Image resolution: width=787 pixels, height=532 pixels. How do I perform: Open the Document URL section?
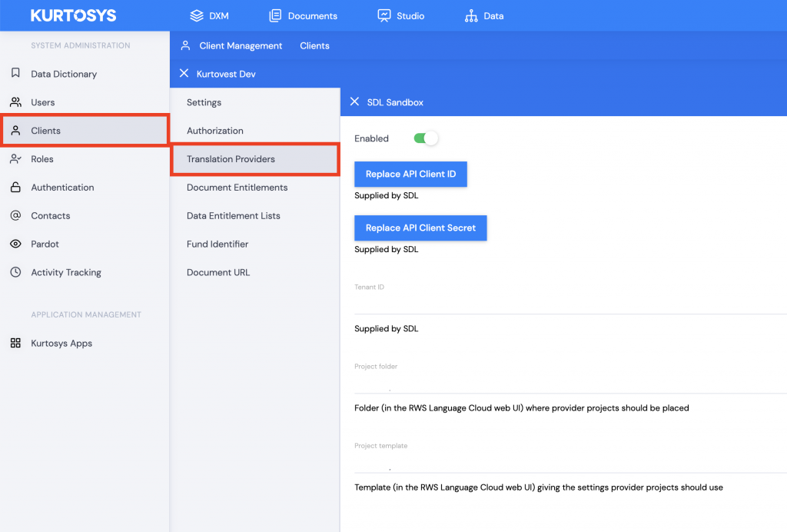255,272
